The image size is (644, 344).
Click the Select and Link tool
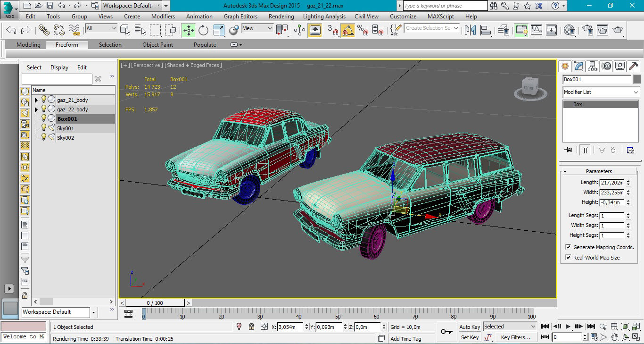44,30
